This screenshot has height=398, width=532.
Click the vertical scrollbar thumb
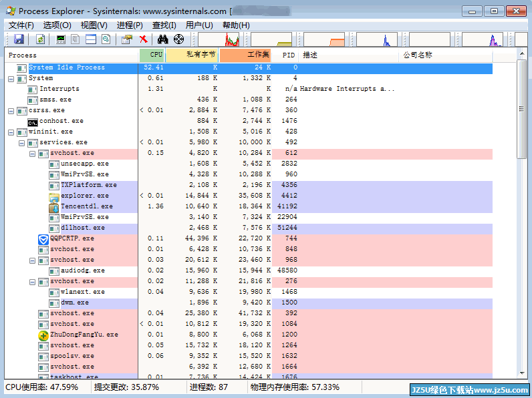pyautogui.click(x=521, y=109)
